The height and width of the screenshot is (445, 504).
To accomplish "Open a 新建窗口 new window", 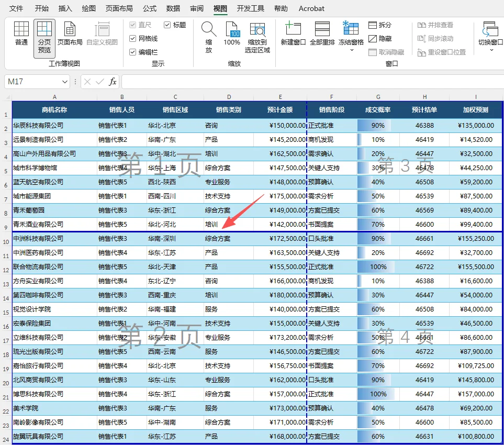I will coord(293,34).
